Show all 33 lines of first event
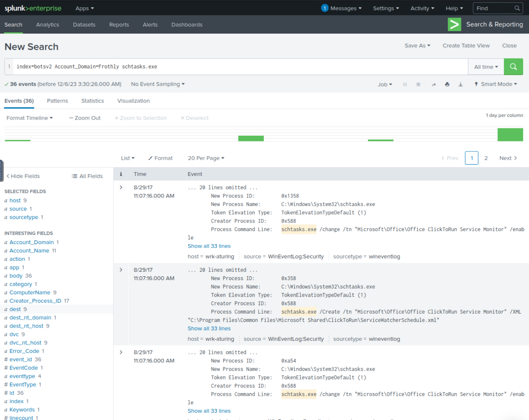The image size is (529, 420). tap(209, 246)
